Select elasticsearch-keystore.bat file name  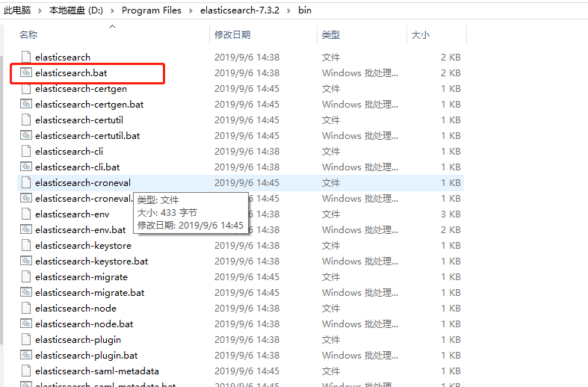tap(91, 261)
